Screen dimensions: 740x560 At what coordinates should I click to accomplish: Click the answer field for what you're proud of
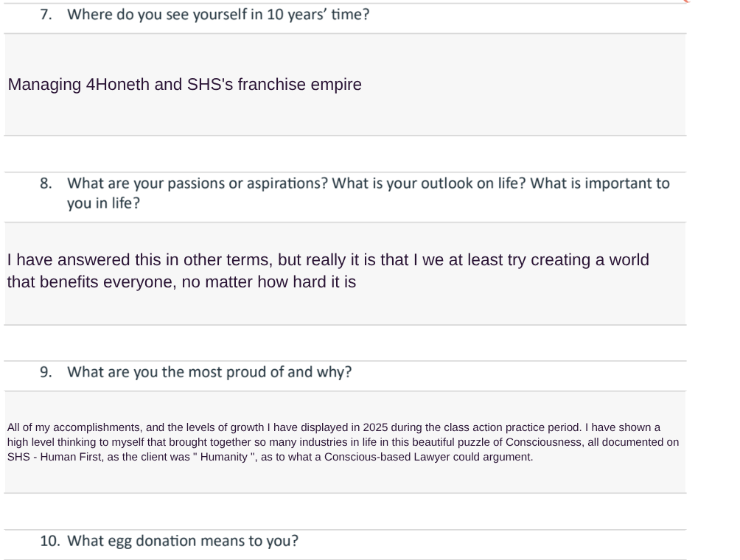coord(345,442)
